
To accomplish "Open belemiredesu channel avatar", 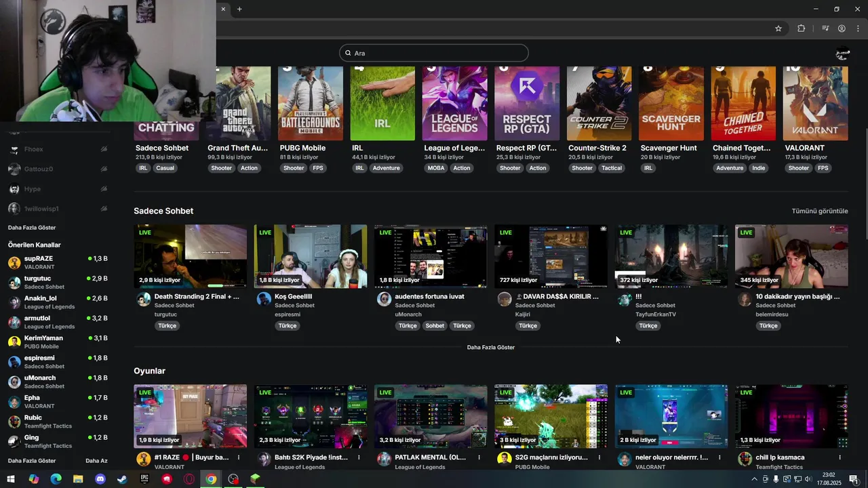I will pyautogui.click(x=745, y=300).
